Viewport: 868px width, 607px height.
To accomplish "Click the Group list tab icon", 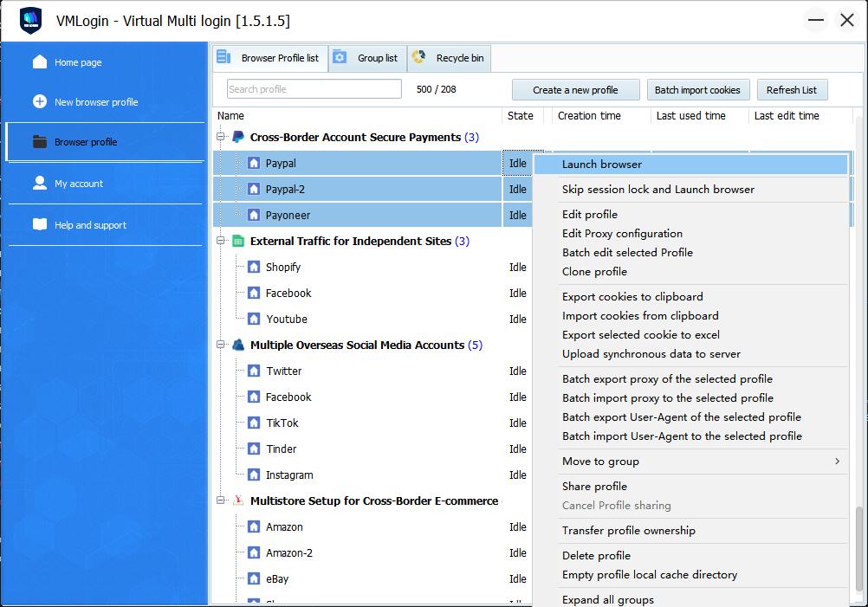I will (340, 57).
